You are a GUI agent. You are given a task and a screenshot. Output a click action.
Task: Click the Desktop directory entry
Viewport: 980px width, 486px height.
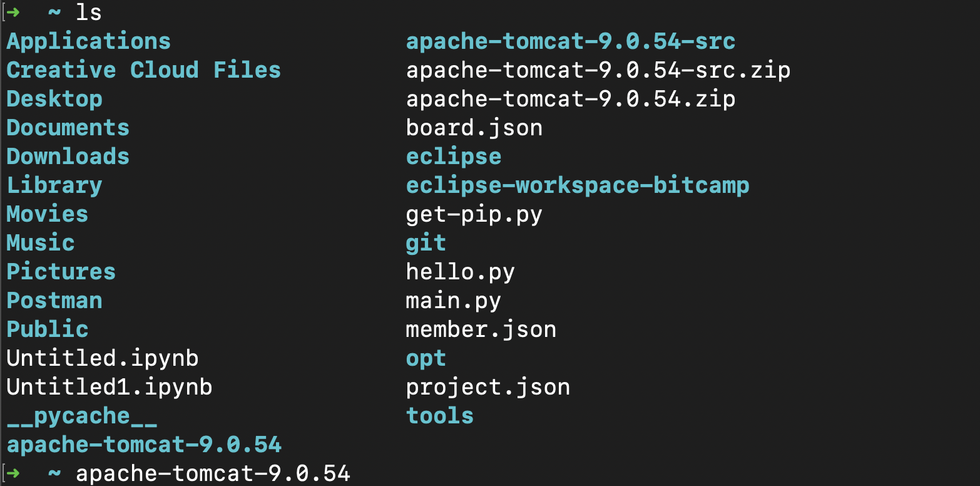click(x=54, y=99)
